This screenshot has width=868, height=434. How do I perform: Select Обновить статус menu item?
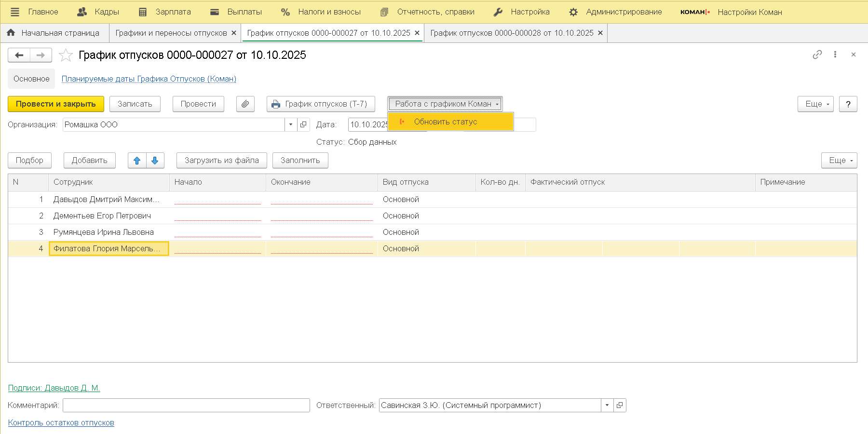click(446, 122)
